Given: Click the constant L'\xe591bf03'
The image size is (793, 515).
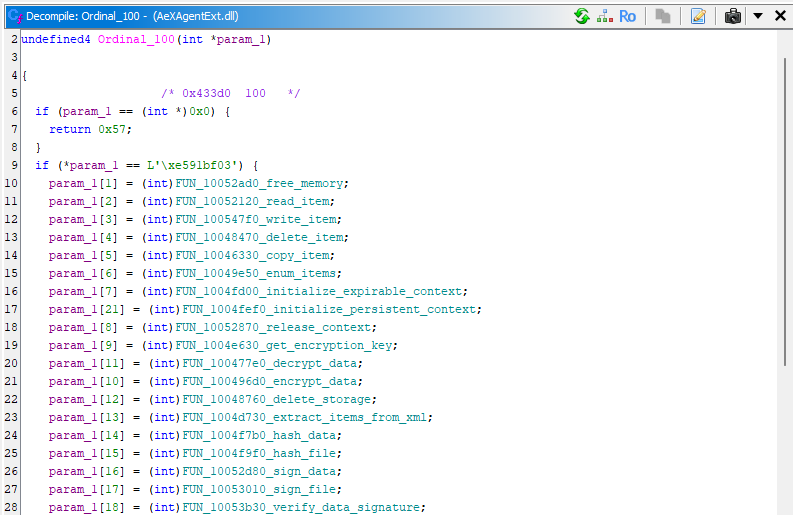Looking at the screenshot, I should point(195,165).
